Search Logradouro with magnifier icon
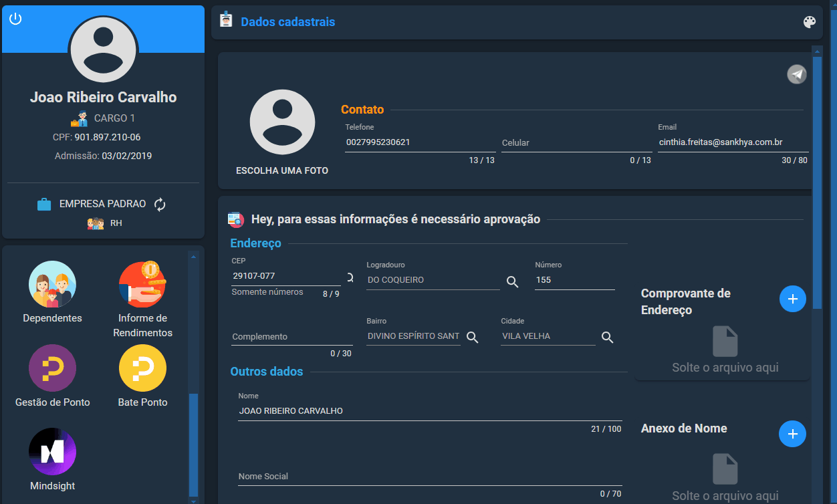This screenshot has width=837, height=504. tap(512, 281)
